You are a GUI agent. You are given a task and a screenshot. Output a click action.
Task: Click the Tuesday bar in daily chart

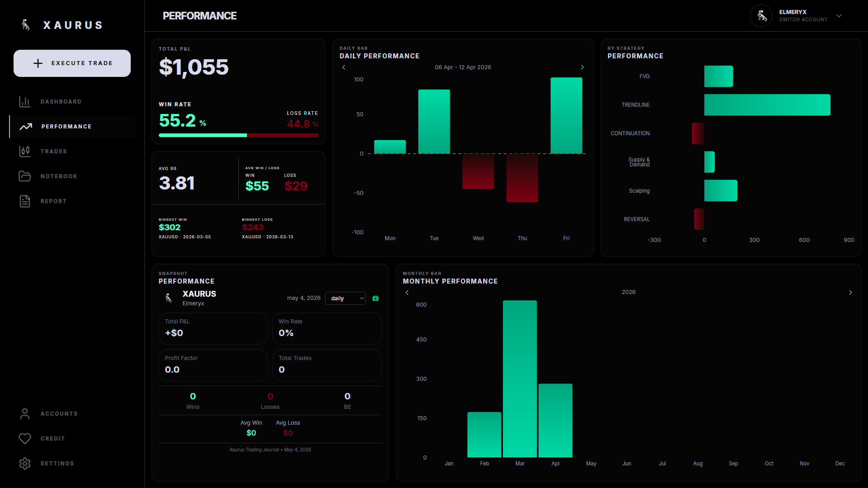pyautogui.click(x=434, y=122)
